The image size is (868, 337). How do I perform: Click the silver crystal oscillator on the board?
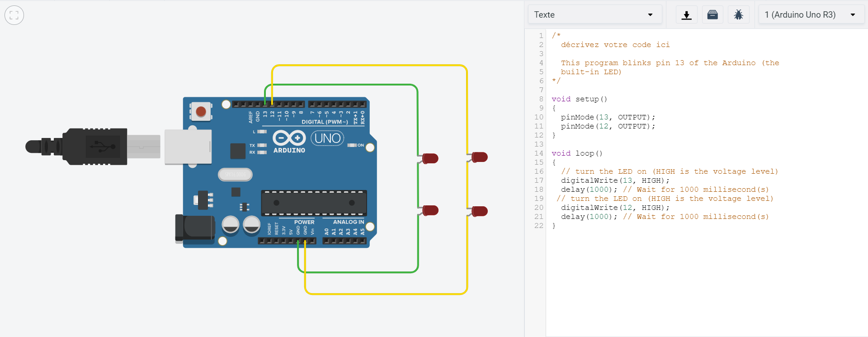click(x=235, y=174)
